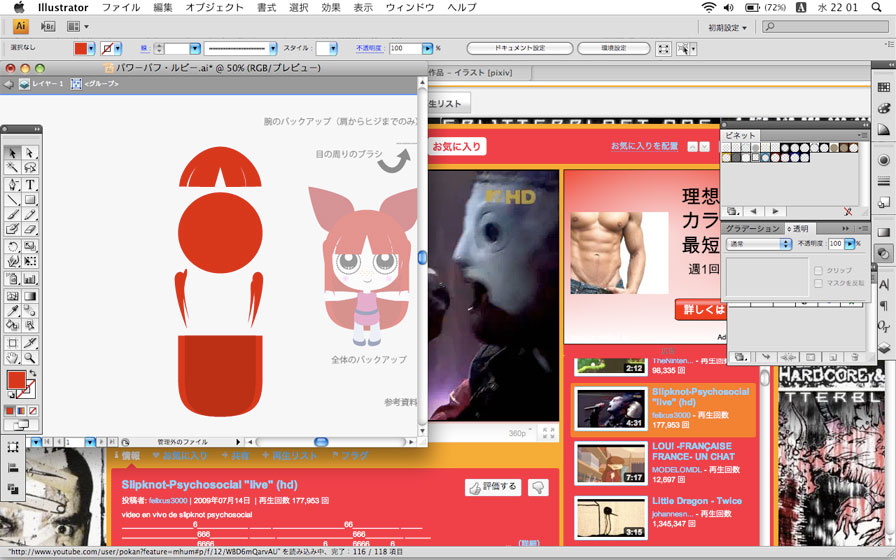Open the スタイル graphic style dropdown
896x560 pixels.
click(x=333, y=49)
